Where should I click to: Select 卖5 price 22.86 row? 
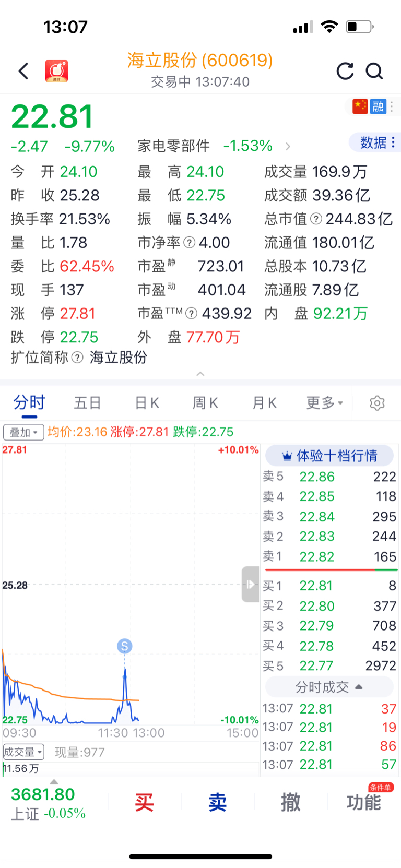329,477
